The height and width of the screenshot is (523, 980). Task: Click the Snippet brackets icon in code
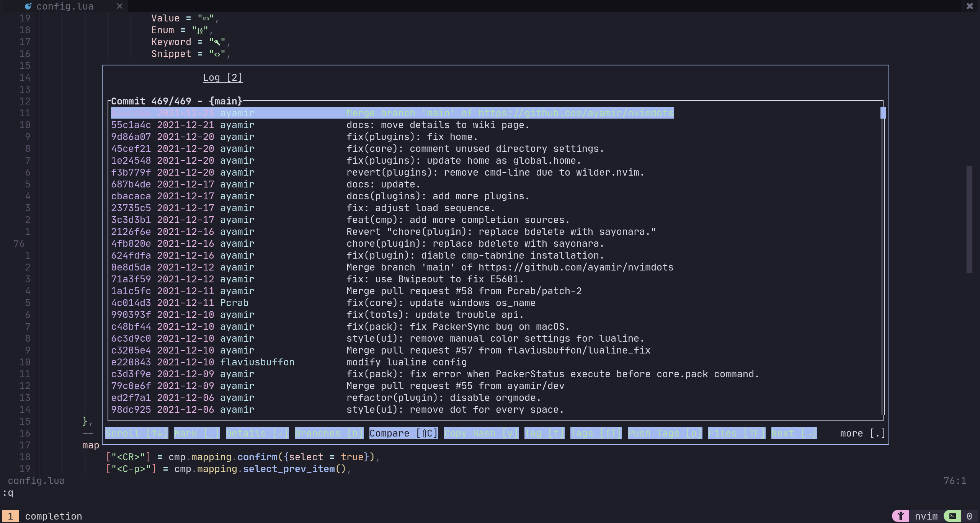pos(217,54)
